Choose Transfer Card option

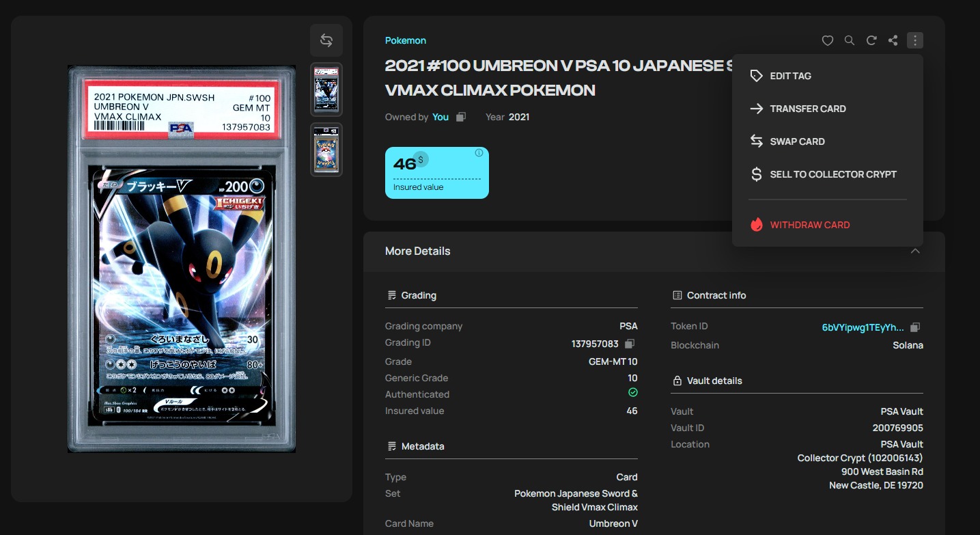click(x=828, y=109)
